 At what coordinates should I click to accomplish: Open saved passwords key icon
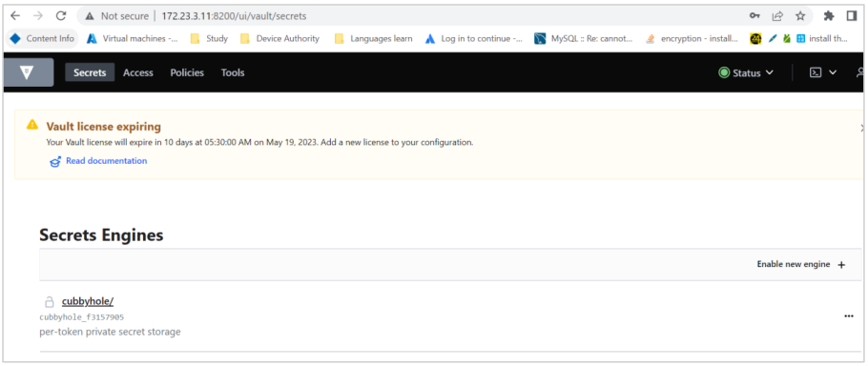coord(754,16)
